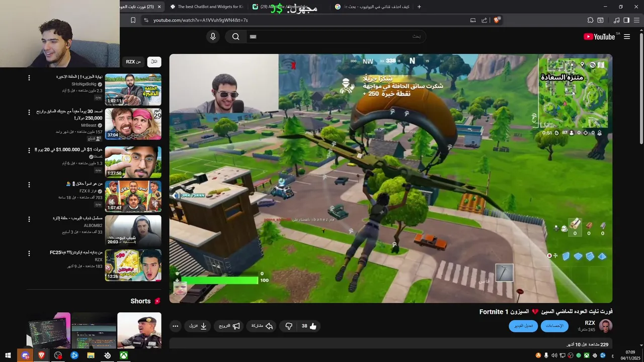
Task: Open the File Explorer taskbar icon
Action: pos(91,355)
